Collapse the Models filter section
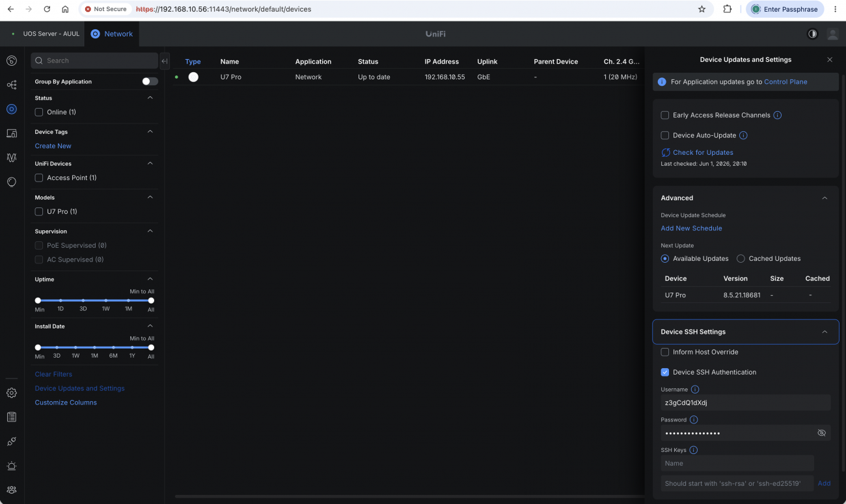 click(150, 197)
